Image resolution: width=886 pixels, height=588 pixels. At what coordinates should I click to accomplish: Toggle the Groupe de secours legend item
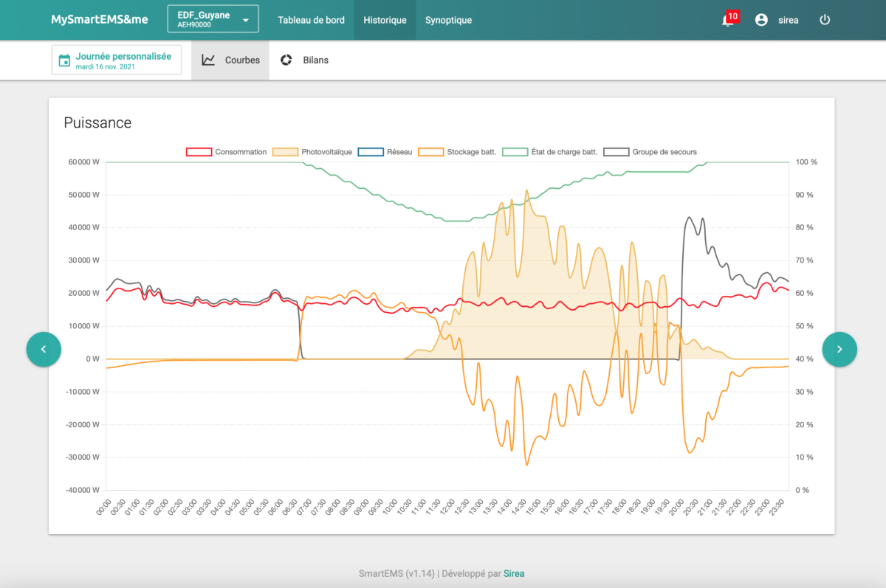pos(650,152)
